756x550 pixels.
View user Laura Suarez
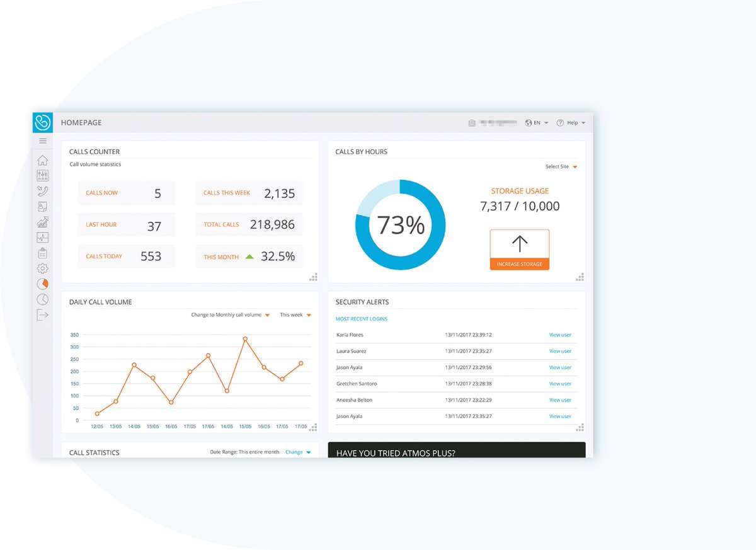point(560,352)
